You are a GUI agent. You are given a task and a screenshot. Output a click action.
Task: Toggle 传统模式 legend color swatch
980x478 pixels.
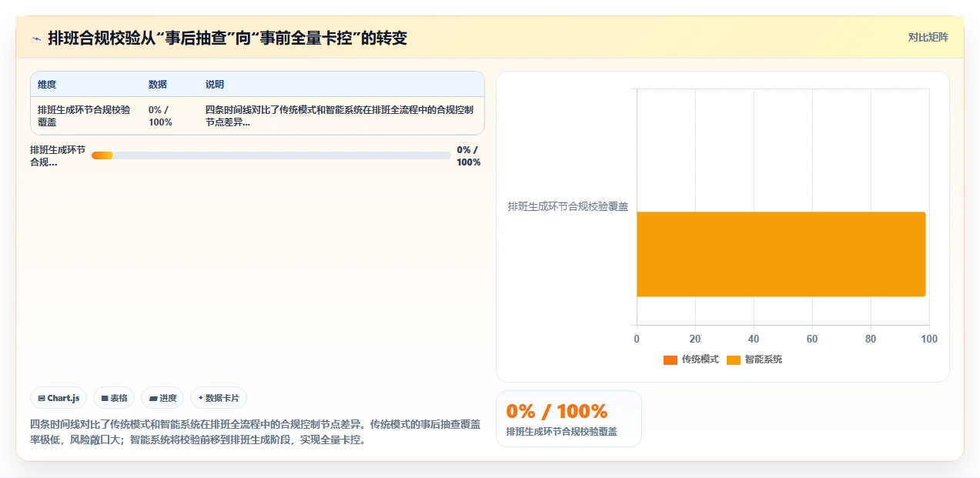point(670,360)
